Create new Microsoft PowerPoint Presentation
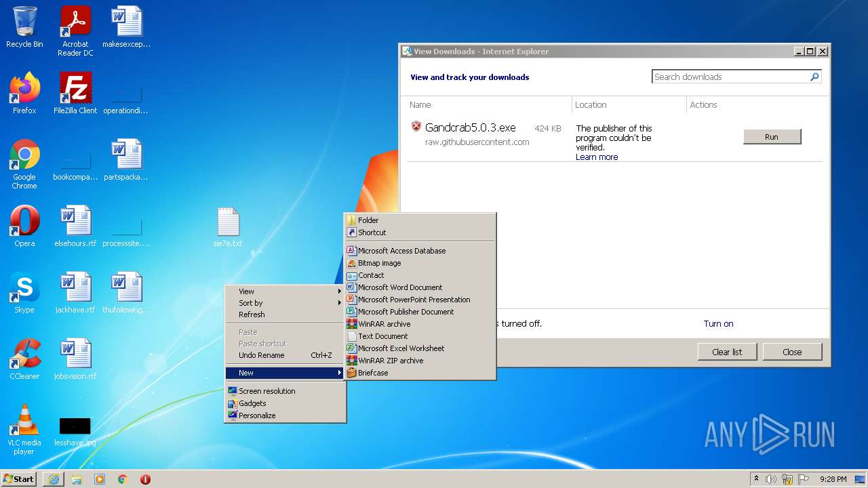Screen dimensions: 868x488 click(420, 300)
